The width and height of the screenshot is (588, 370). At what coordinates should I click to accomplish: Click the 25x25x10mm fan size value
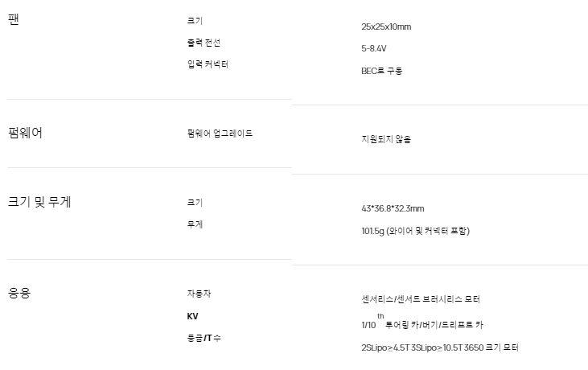tap(386, 27)
